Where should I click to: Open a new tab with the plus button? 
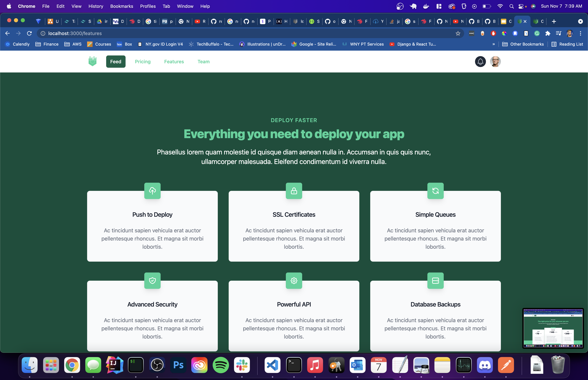pyautogui.click(x=554, y=21)
